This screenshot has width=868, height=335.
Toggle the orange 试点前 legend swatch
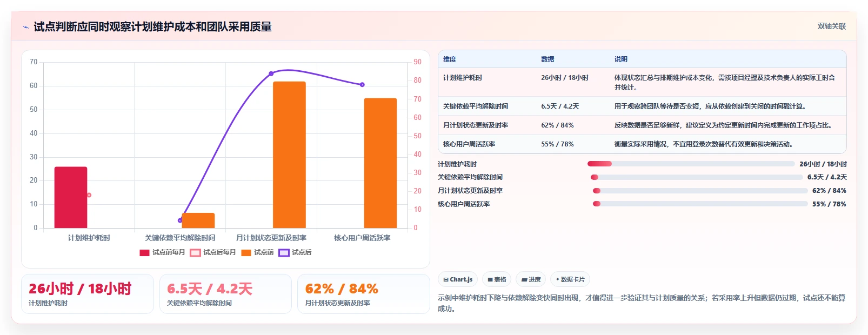(246, 252)
